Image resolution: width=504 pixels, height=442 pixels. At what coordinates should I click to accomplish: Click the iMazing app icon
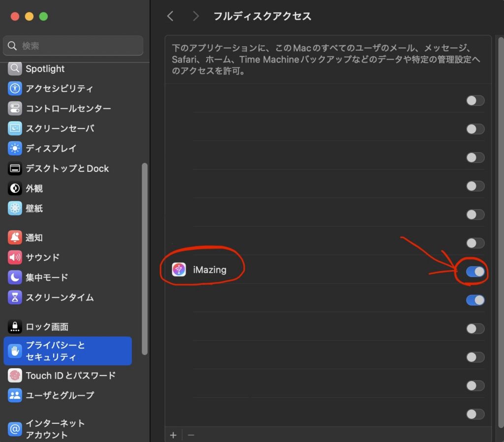point(179,269)
